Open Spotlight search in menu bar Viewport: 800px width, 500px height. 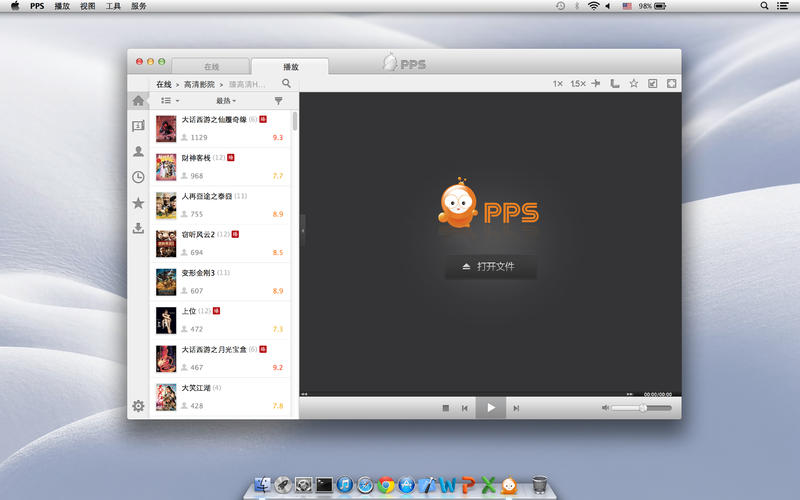(x=764, y=6)
